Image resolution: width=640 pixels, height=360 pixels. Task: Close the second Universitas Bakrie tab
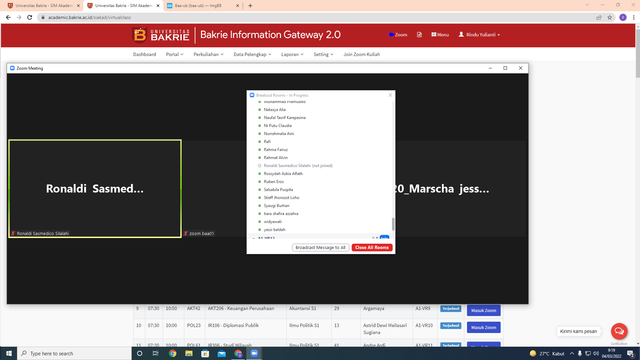coord(158,6)
